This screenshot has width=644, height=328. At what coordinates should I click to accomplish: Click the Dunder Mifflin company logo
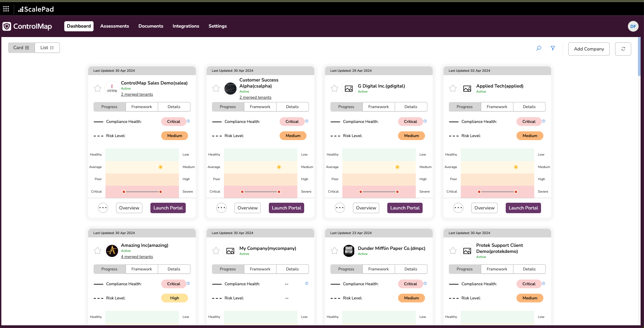349,251
